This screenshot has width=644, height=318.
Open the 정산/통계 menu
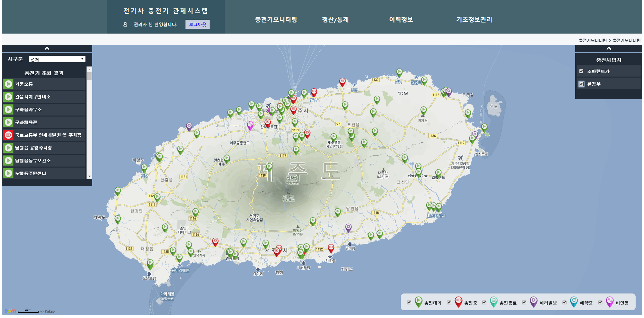[335, 19]
